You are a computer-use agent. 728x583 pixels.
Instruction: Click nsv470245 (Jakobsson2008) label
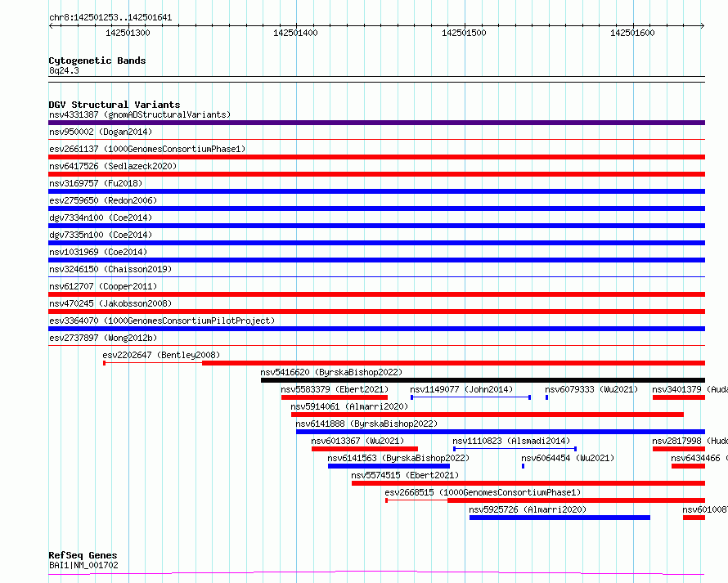(x=110, y=303)
